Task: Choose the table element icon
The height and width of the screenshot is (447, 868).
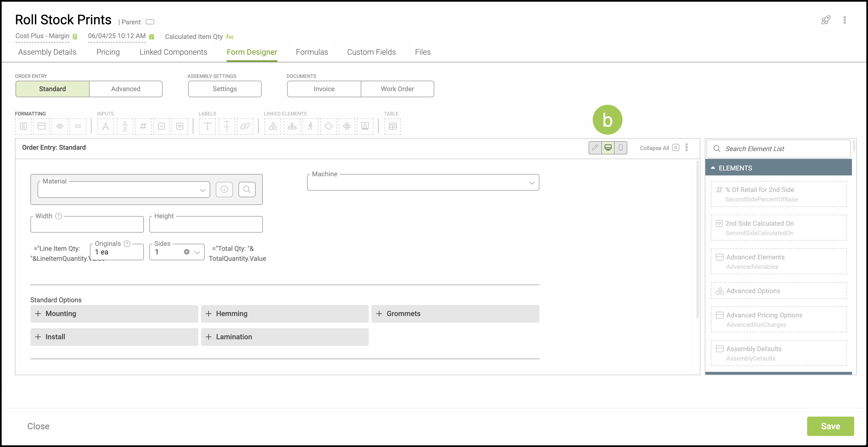Action: coord(393,126)
